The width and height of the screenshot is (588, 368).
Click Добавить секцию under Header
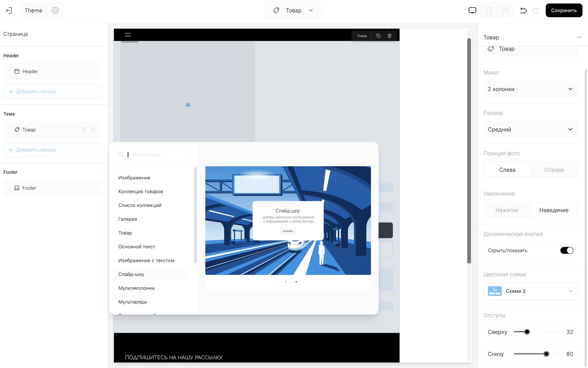53,92
